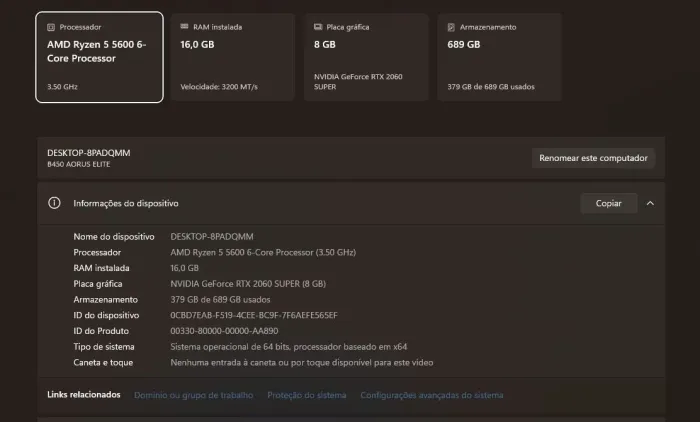Collapse the Informações do dispositivo section

coord(650,203)
